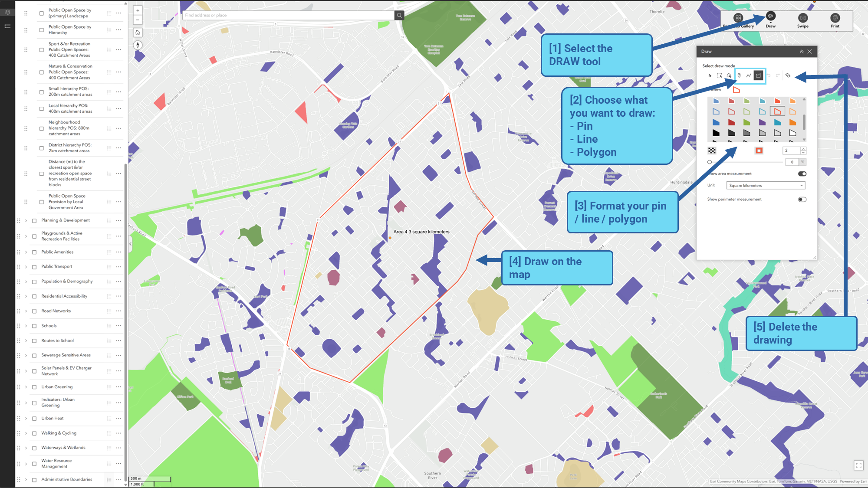The height and width of the screenshot is (488, 868).
Task: Choose the rectangle select draw mode
Action: click(x=720, y=75)
